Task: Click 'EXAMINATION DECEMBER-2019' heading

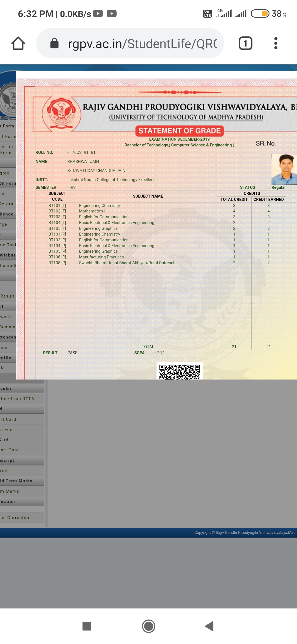Action: [179, 139]
